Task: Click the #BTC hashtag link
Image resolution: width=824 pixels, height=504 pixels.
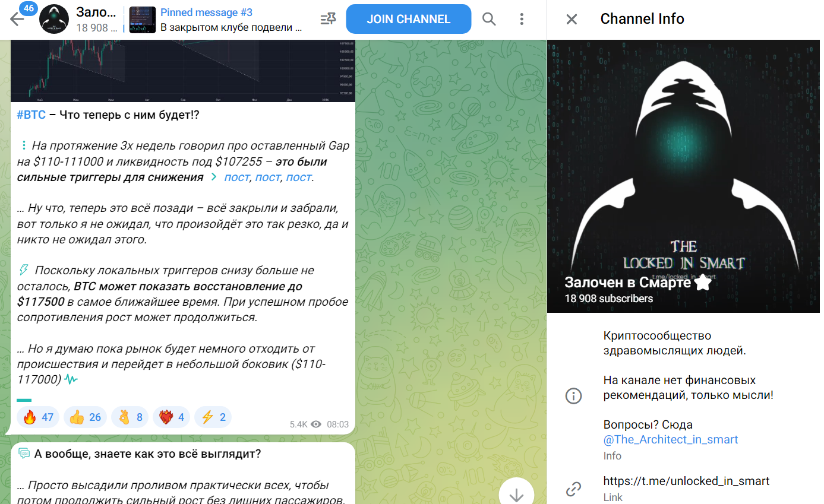Action: [31, 115]
